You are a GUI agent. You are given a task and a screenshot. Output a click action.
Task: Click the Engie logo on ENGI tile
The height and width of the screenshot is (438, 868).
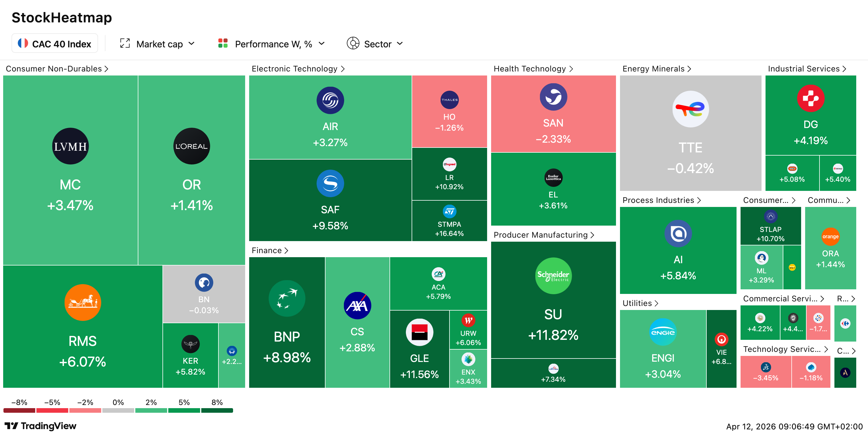[662, 332]
